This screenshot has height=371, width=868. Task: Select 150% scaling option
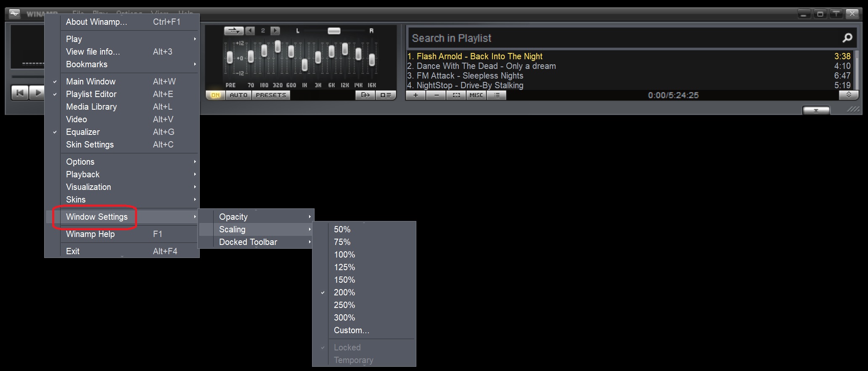click(x=364, y=280)
